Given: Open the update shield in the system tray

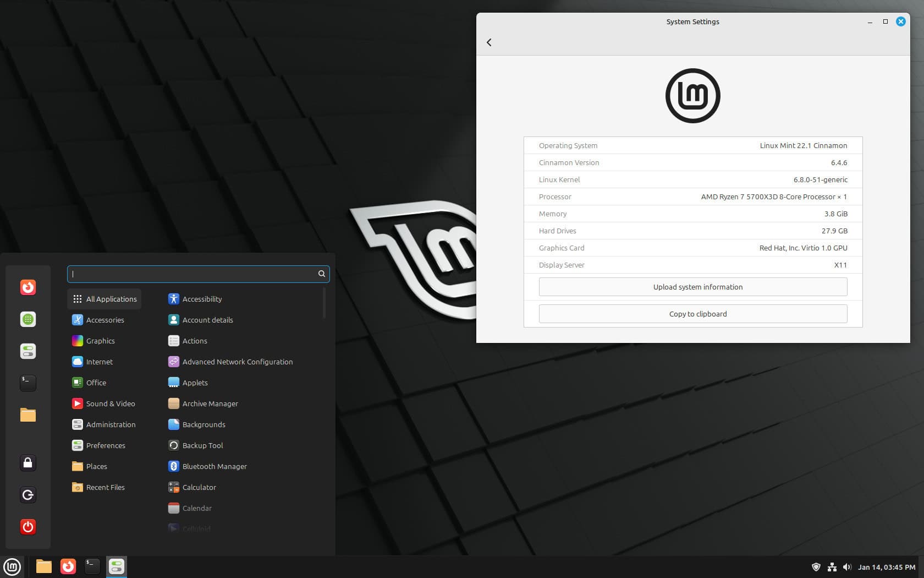Looking at the screenshot, I should pyautogui.click(x=816, y=566).
